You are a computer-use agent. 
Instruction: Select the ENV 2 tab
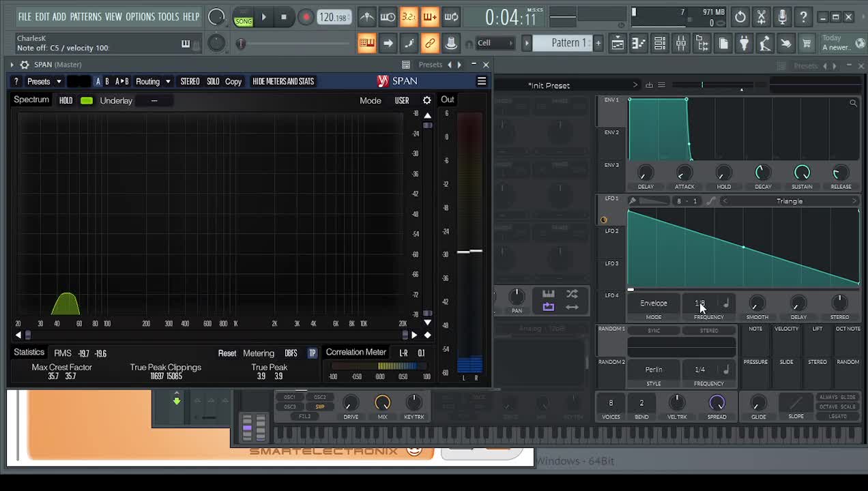tap(611, 132)
